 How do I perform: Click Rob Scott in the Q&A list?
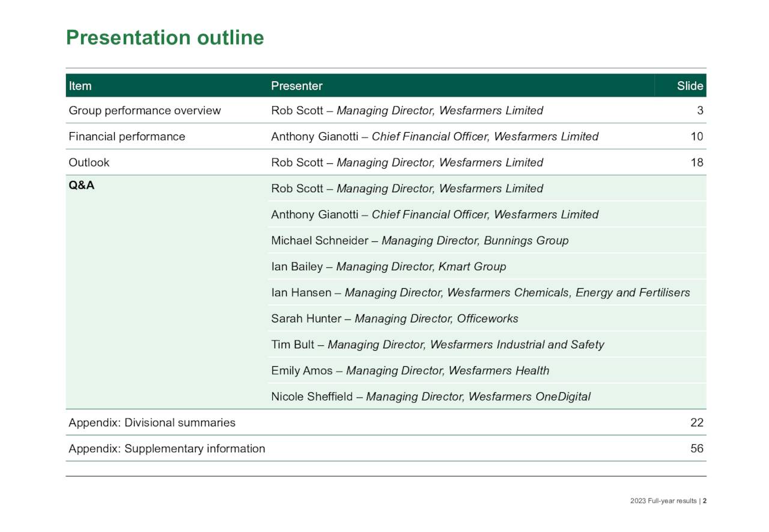(407, 189)
